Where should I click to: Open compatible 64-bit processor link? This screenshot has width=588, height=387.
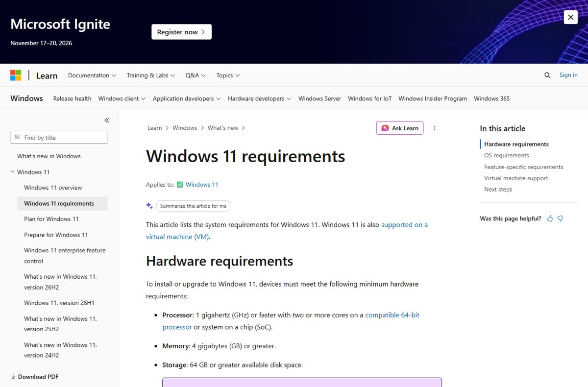tap(291, 321)
